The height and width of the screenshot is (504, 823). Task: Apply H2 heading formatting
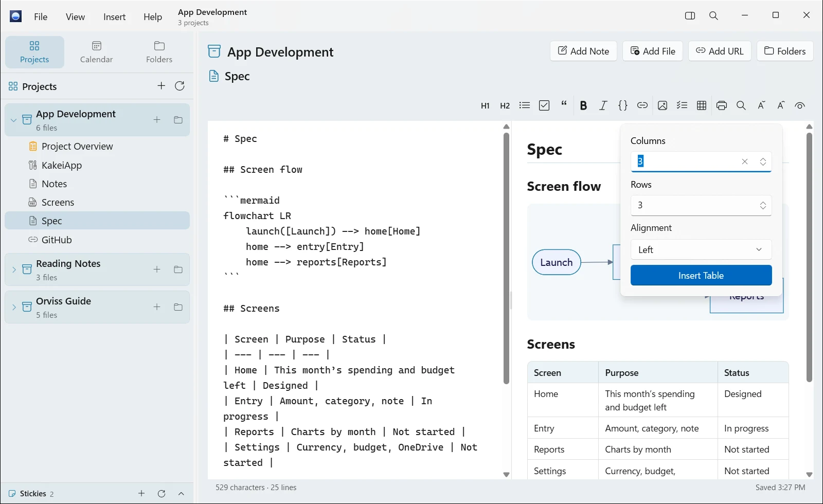pyautogui.click(x=505, y=105)
